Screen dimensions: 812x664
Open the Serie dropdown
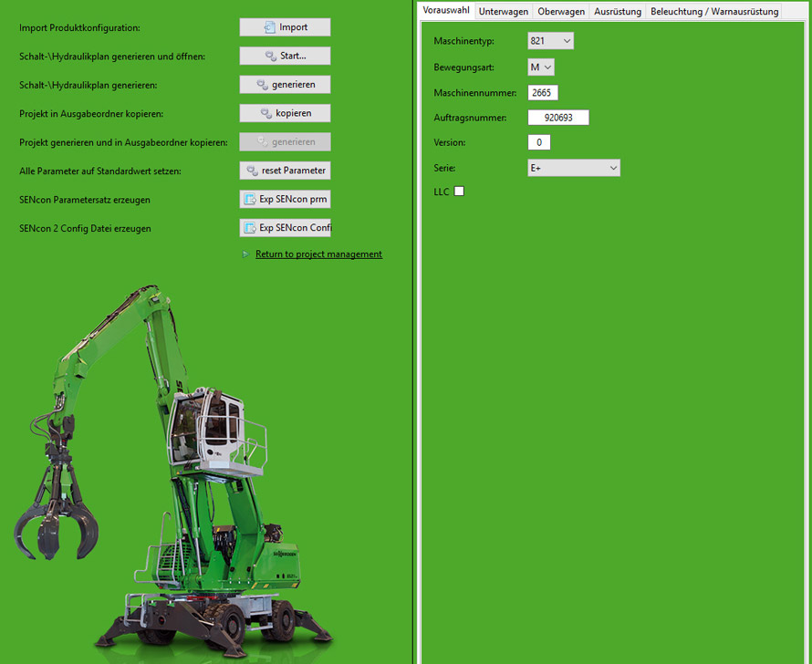pyautogui.click(x=574, y=169)
